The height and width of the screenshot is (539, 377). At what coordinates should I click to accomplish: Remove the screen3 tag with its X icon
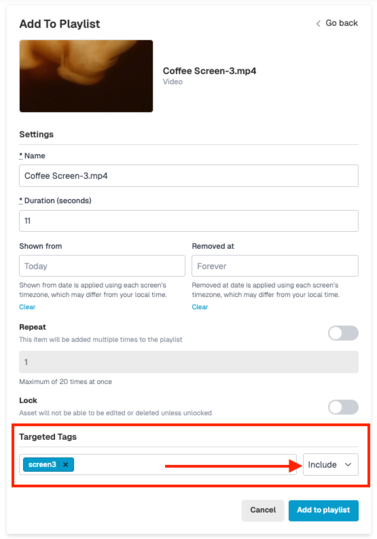click(x=66, y=464)
